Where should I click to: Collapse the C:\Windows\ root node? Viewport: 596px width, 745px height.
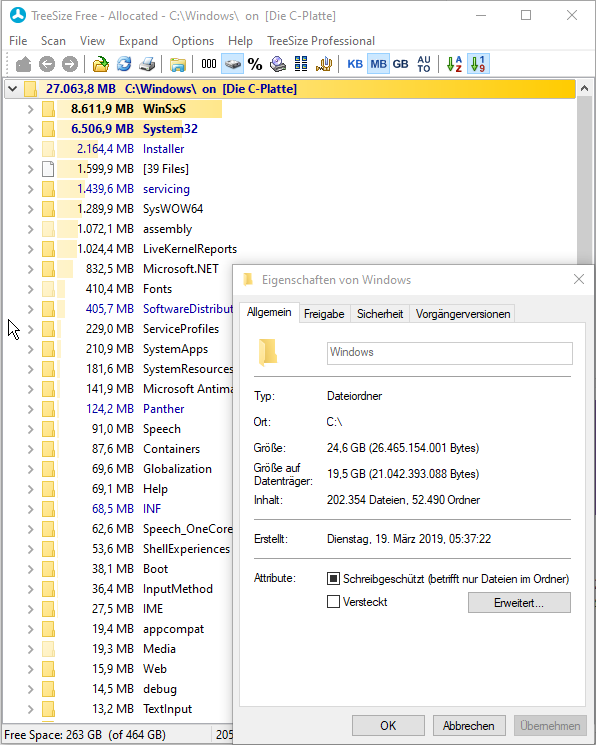[x=13, y=89]
